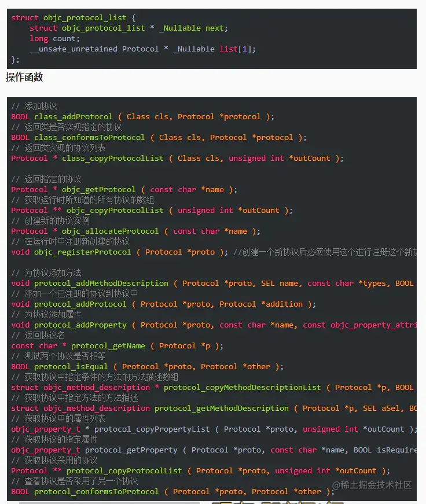The height and width of the screenshot is (504, 426).
Task: Click the 操作函数 heading
Action: [24, 77]
